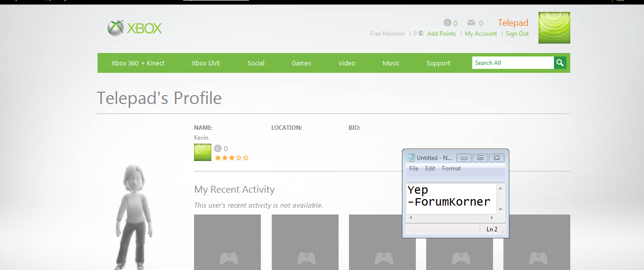Click the Free Member label
This screenshot has width=644, height=270.
pyautogui.click(x=388, y=34)
